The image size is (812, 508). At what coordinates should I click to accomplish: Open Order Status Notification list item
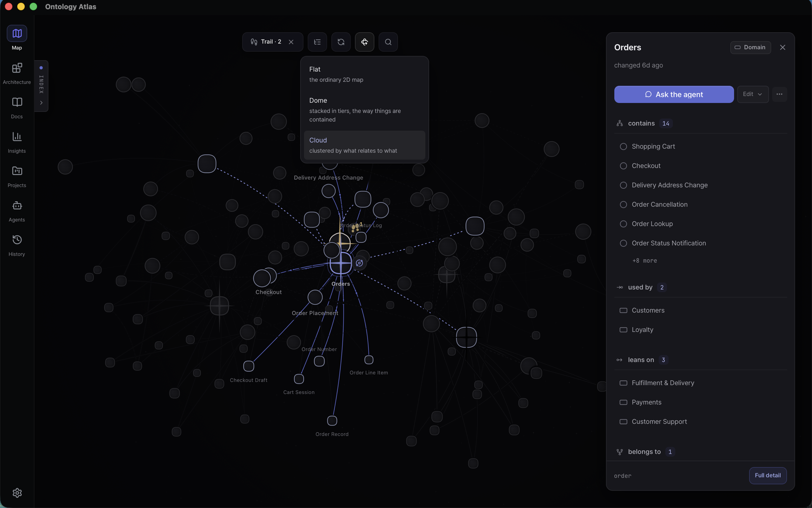(x=701, y=243)
